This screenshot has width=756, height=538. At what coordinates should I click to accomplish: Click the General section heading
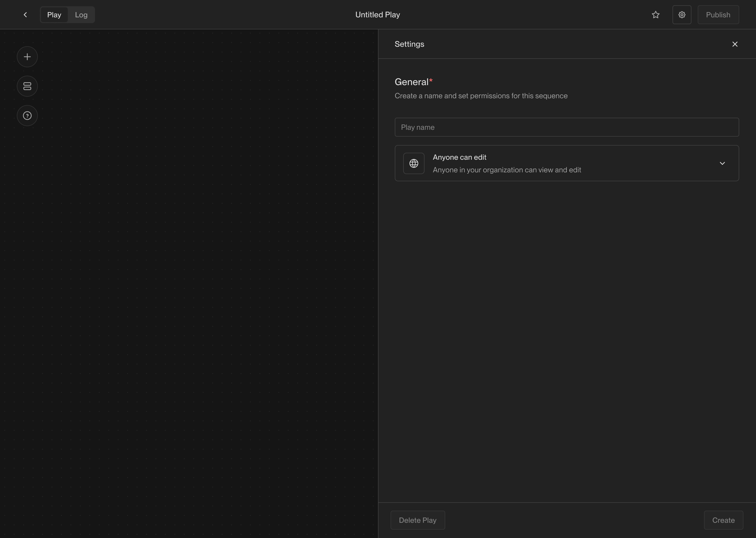pyautogui.click(x=411, y=82)
